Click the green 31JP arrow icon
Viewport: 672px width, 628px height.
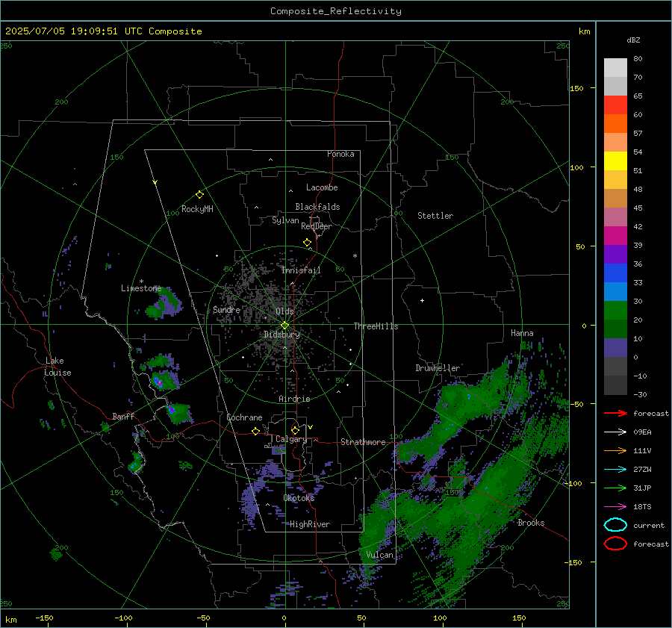[615, 488]
